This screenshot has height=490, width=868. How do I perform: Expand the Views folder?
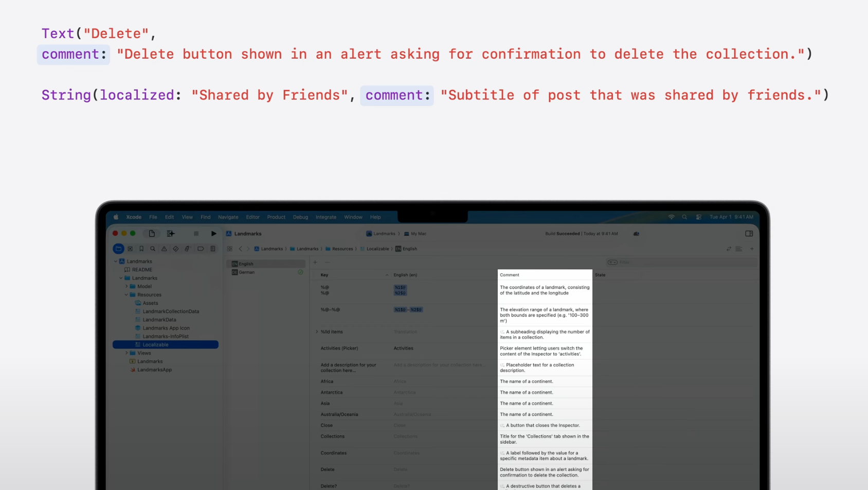[126, 353]
